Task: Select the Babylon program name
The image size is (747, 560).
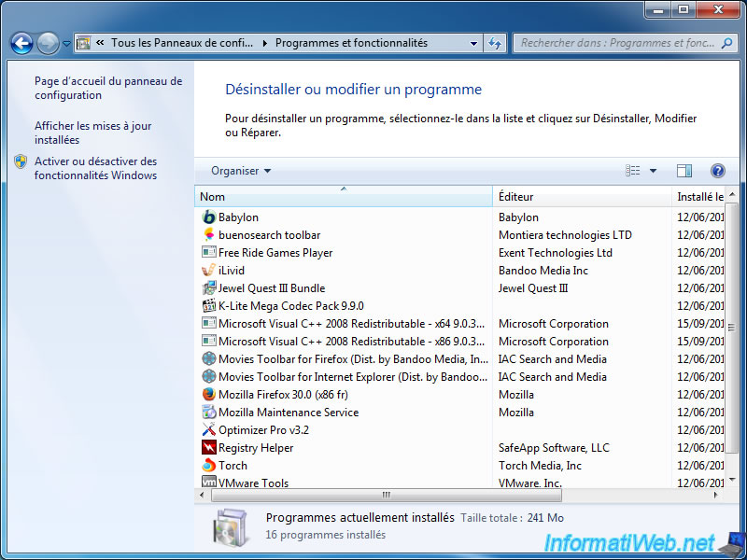Action: pyautogui.click(x=238, y=217)
